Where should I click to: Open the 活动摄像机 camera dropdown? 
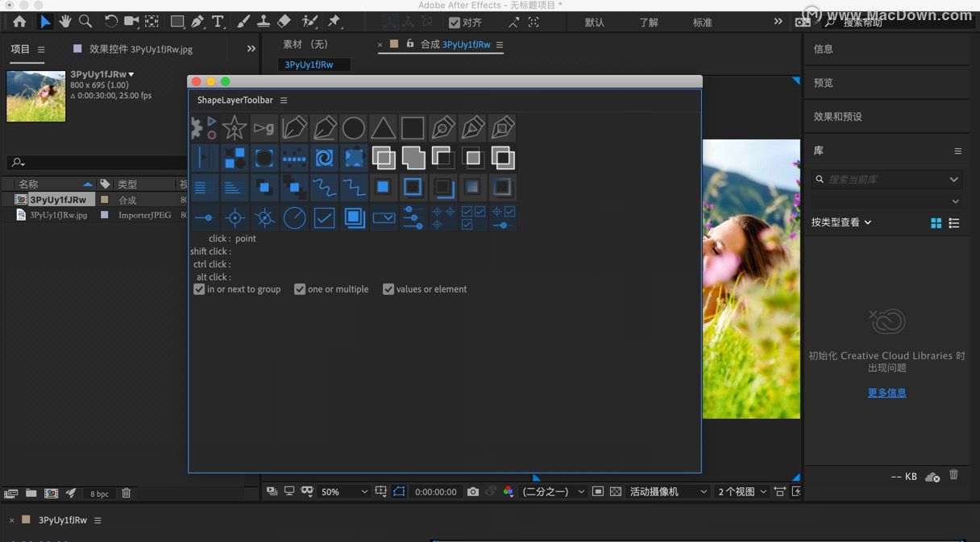668,491
